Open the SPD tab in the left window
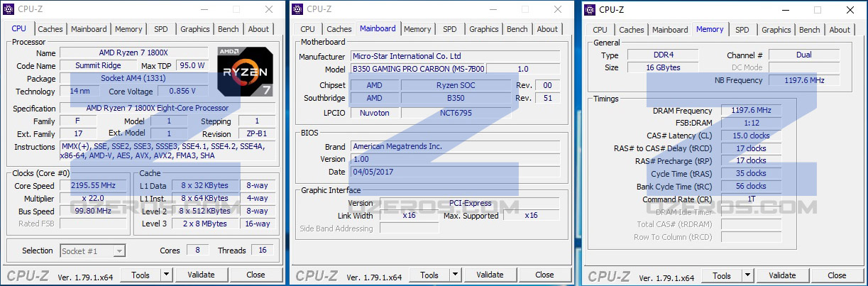 click(161, 29)
